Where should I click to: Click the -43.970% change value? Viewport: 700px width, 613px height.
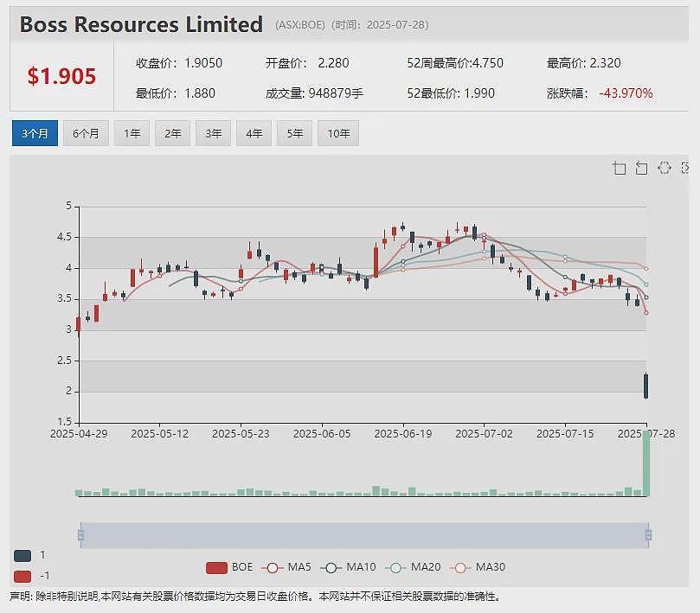pos(626,93)
